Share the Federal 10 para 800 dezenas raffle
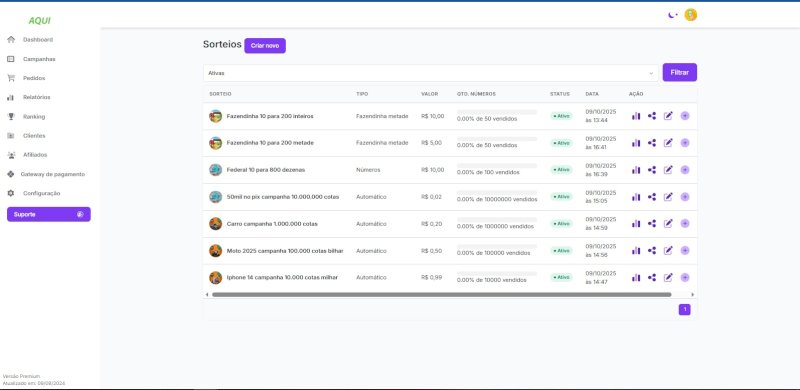Screen dimensions: 800x390 point(652,170)
